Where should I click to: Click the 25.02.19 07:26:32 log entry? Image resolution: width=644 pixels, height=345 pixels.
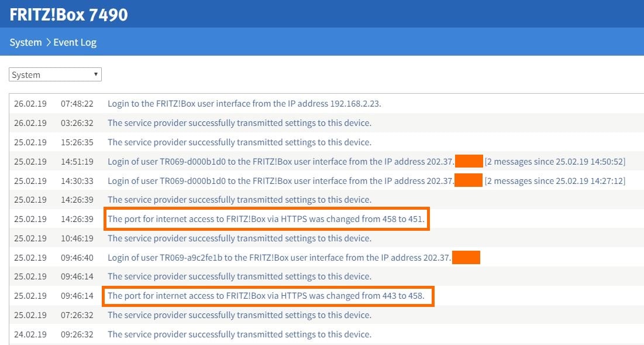click(x=326, y=315)
